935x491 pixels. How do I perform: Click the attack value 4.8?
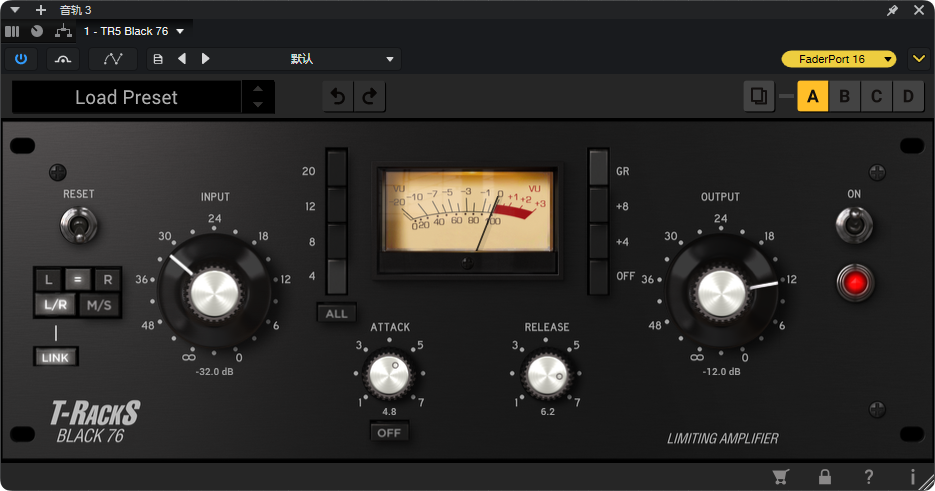389,412
